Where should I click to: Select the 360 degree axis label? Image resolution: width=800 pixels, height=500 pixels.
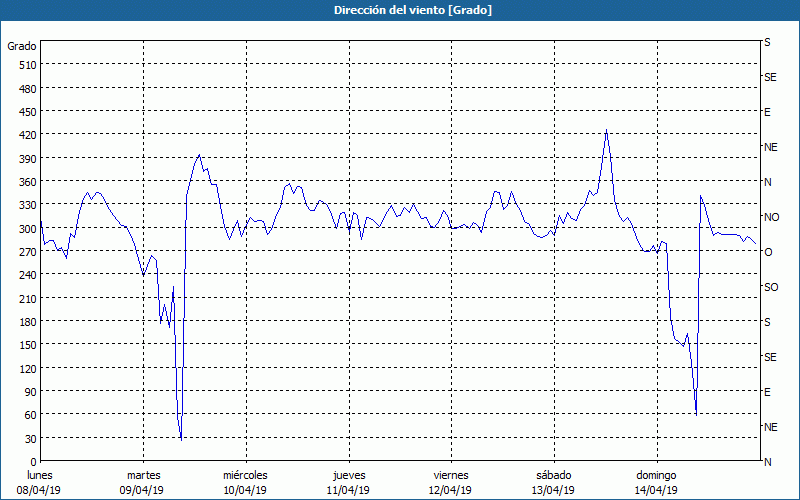pyautogui.click(x=28, y=182)
